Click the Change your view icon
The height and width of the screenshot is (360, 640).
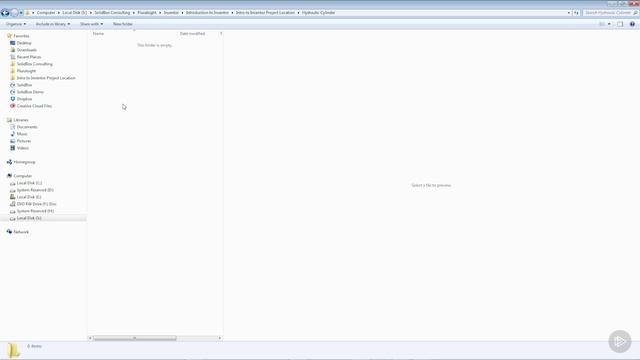click(x=602, y=24)
